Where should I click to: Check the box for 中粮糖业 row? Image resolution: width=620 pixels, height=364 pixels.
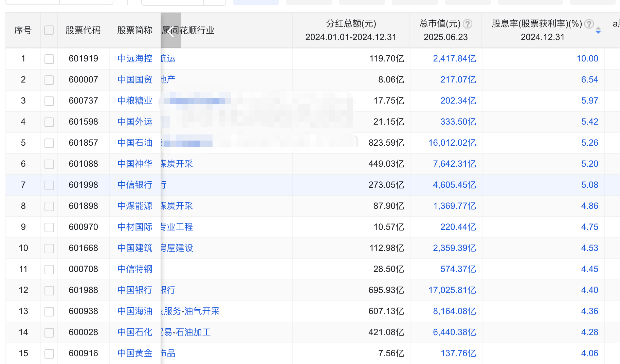(x=49, y=101)
